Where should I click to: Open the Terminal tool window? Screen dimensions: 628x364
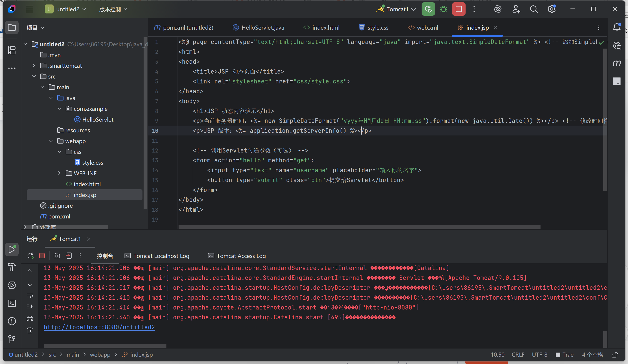[12, 303]
